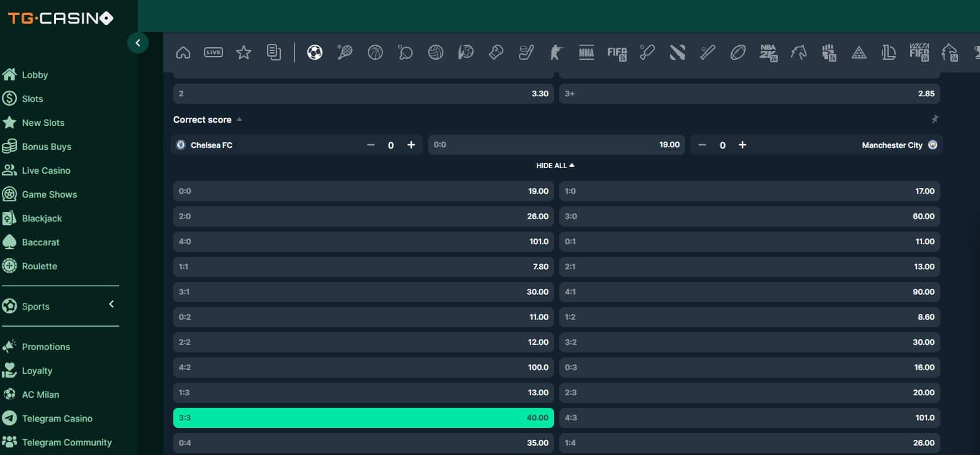Pin the Correct score market
This screenshot has width=980, height=455.
click(x=935, y=119)
